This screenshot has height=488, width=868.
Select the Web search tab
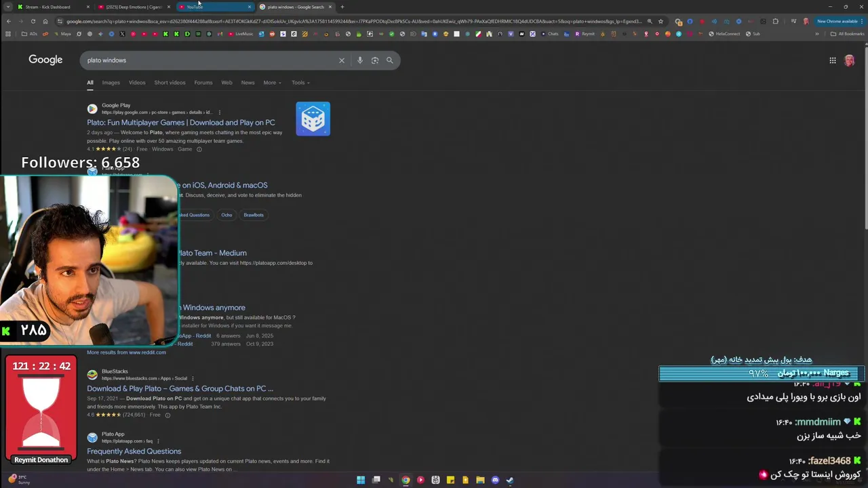tap(226, 83)
